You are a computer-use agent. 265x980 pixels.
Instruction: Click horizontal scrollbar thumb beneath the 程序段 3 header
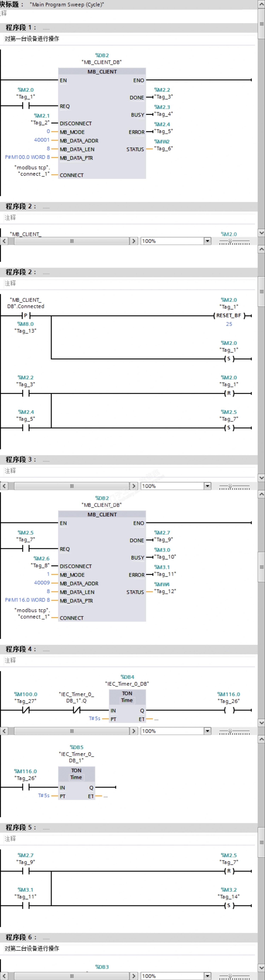pyautogui.click(x=72, y=486)
